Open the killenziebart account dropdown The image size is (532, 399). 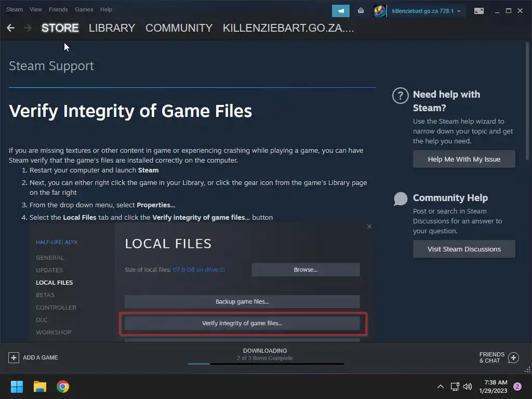coord(426,11)
